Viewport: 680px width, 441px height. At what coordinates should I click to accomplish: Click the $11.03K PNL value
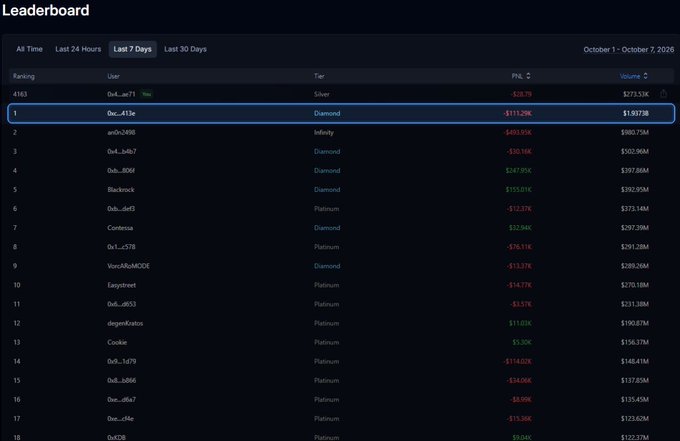[x=520, y=323]
